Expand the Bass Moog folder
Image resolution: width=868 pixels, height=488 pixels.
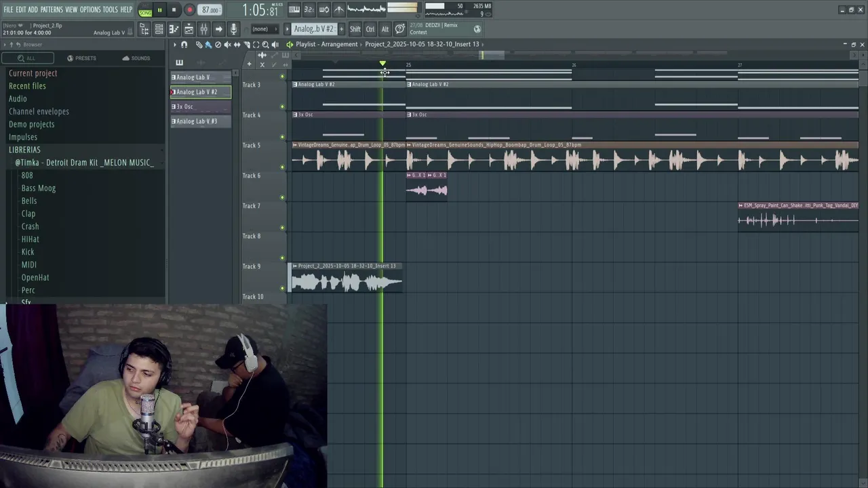pos(38,188)
